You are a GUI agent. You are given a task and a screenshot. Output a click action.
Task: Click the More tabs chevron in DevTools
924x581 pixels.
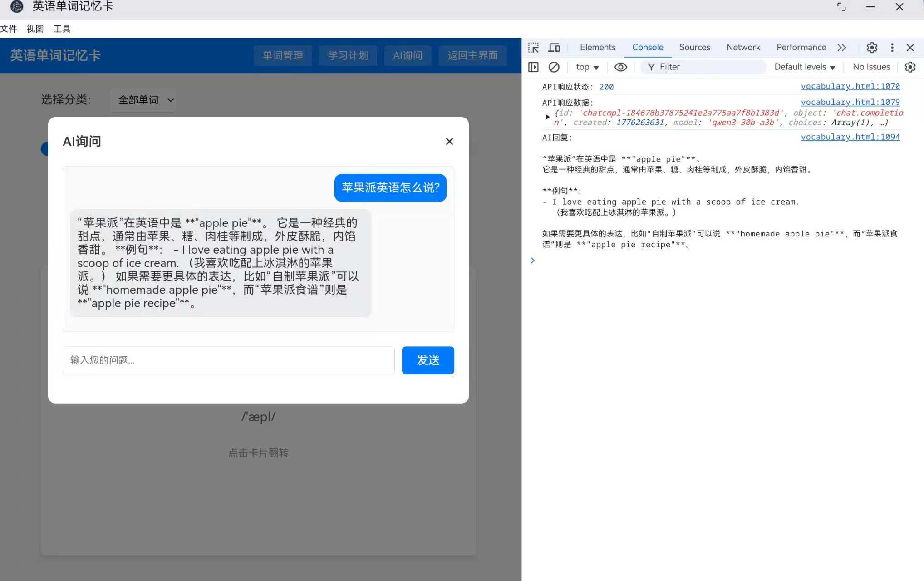842,47
